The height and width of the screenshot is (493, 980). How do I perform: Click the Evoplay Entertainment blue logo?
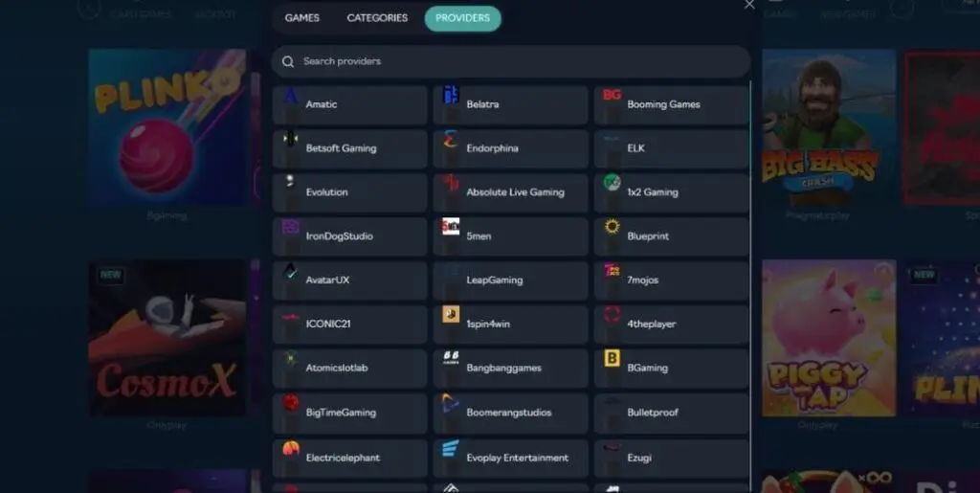[451, 448]
